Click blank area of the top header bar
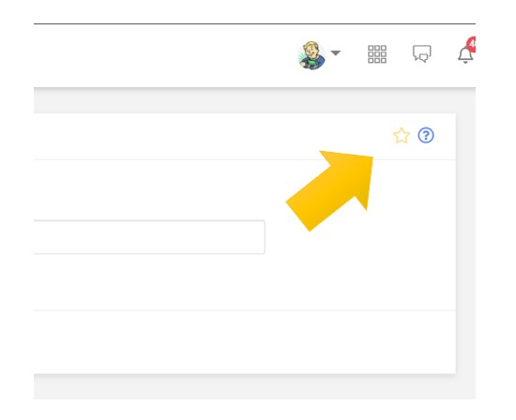 (164, 55)
